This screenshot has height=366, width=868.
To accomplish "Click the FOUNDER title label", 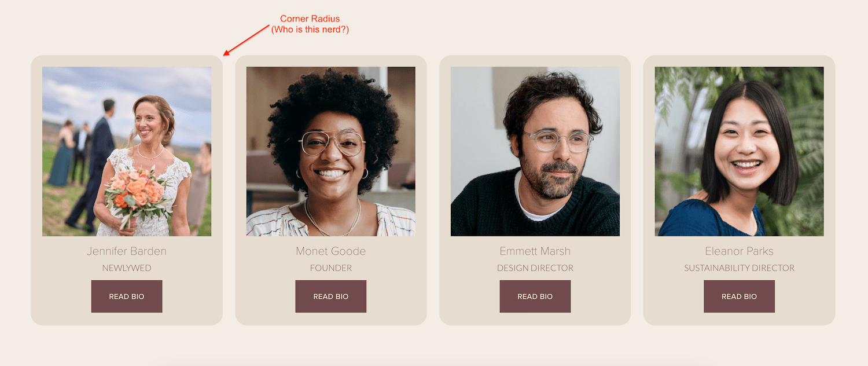I will tap(331, 268).
